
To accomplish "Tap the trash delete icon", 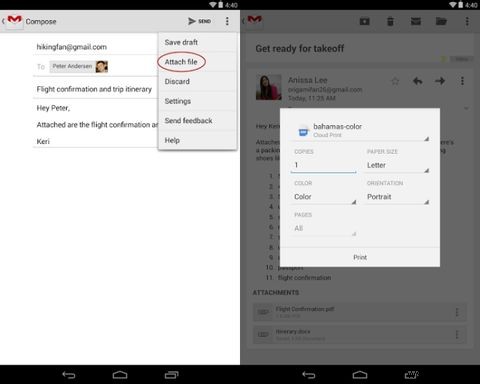I will [x=390, y=22].
